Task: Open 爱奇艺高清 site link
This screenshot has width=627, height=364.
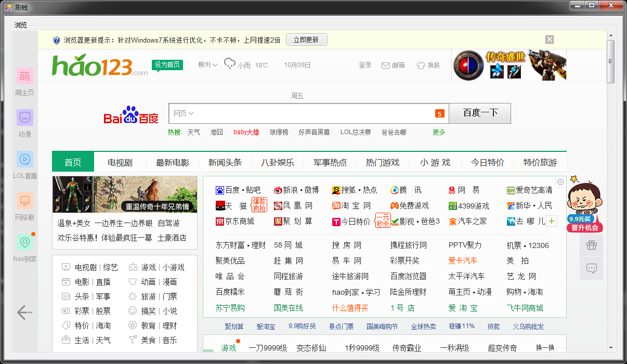Action: tap(530, 190)
